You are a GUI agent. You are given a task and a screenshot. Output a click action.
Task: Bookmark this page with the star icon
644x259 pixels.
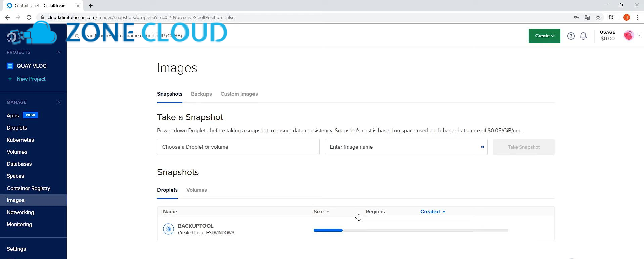pos(598,17)
